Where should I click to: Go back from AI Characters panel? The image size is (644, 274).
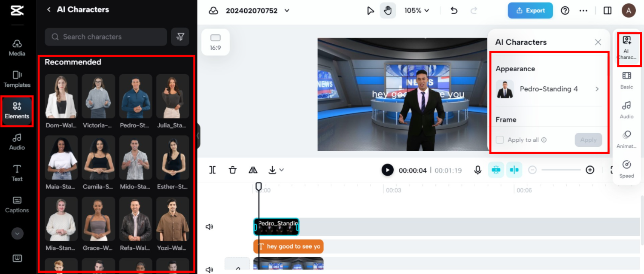click(49, 9)
